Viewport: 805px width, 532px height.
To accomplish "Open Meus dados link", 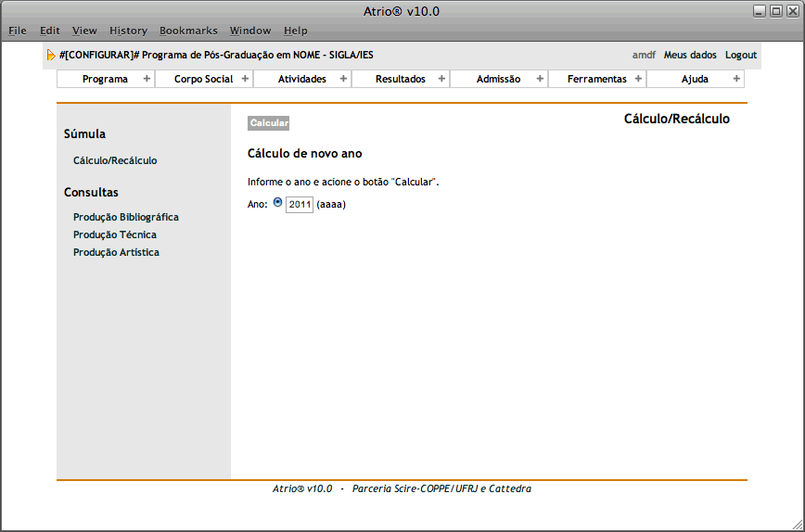I will coord(689,55).
